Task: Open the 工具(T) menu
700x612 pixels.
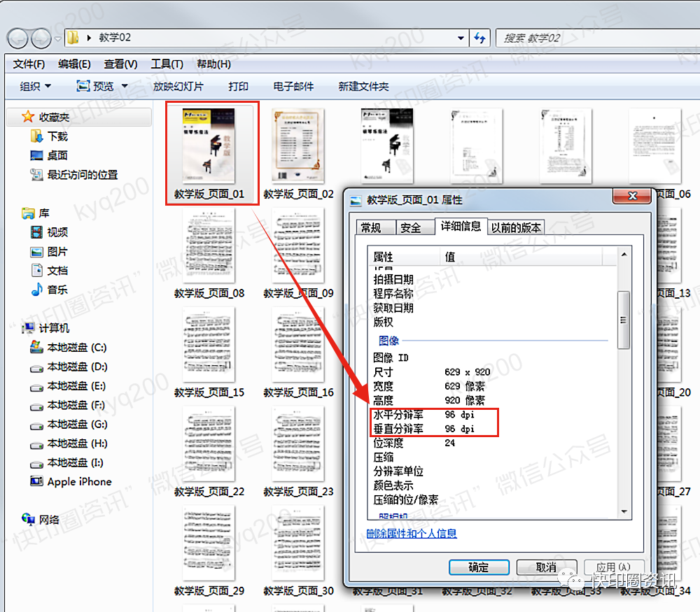Action: [167, 64]
